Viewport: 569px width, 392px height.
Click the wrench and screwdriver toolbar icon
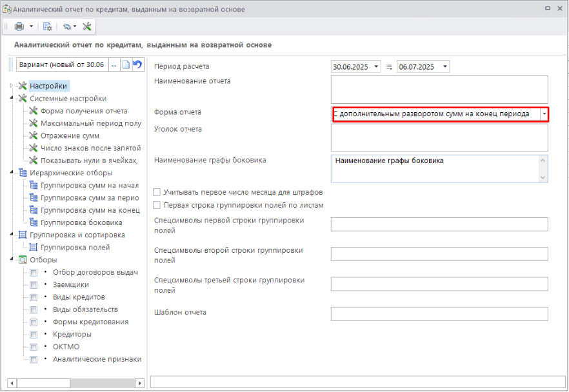[86, 26]
